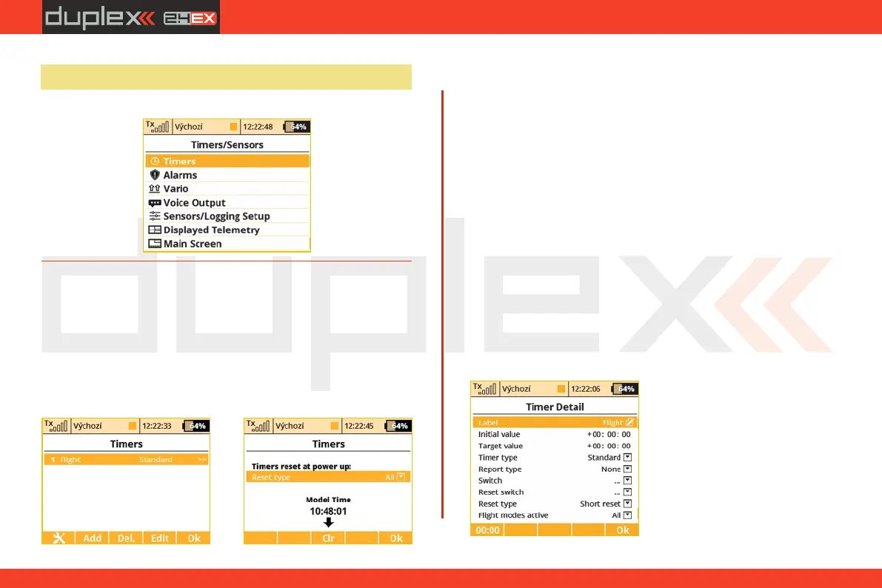Click the >> arrows on the Flight timer row

click(202, 460)
